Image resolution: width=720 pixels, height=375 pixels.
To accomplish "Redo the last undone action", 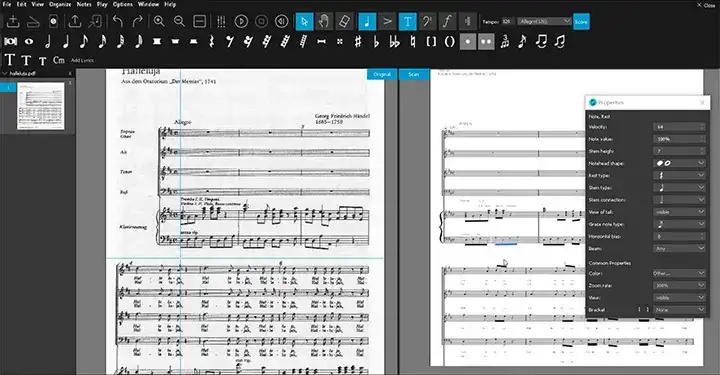I will pyautogui.click(x=138, y=22).
